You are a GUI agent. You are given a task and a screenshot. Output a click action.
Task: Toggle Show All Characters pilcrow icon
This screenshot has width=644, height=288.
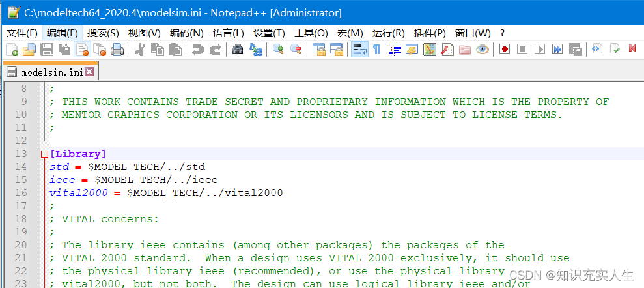[376, 50]
